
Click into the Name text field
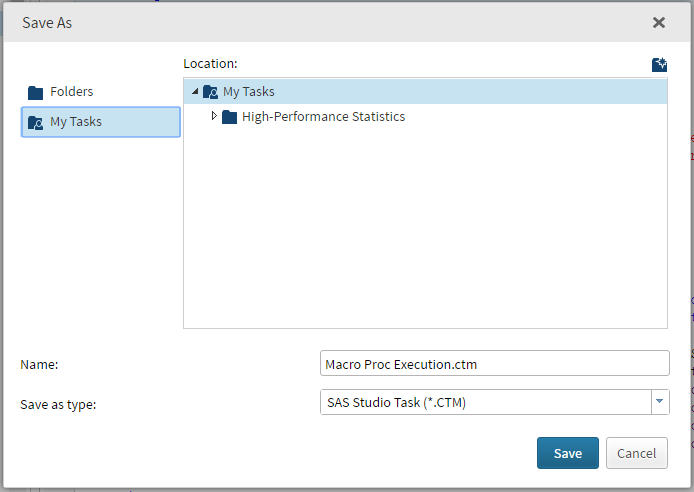point(494,364)
